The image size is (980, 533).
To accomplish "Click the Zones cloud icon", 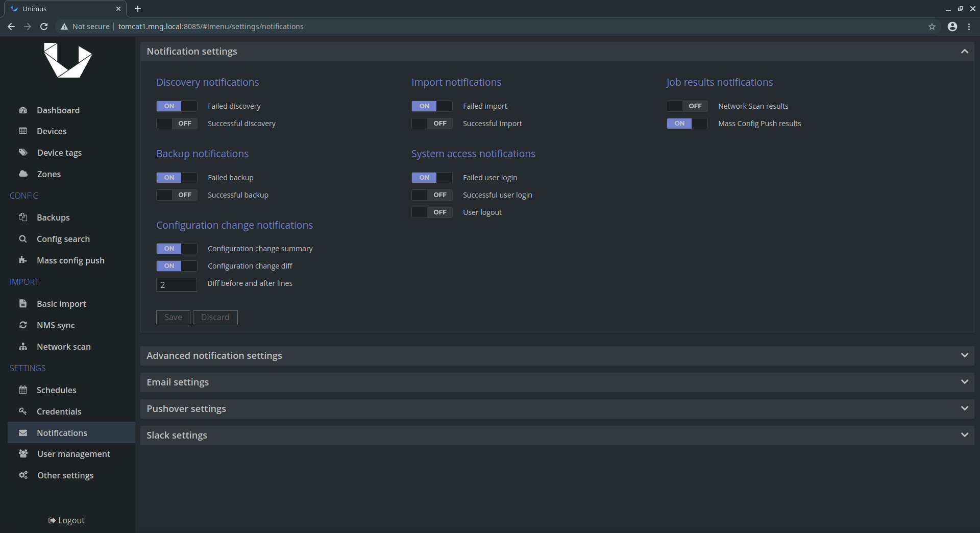I will (x=23, y=174).
